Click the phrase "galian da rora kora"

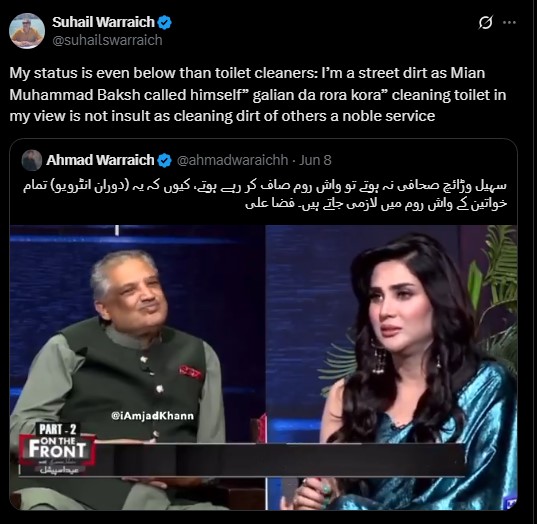tap(317, 95)
